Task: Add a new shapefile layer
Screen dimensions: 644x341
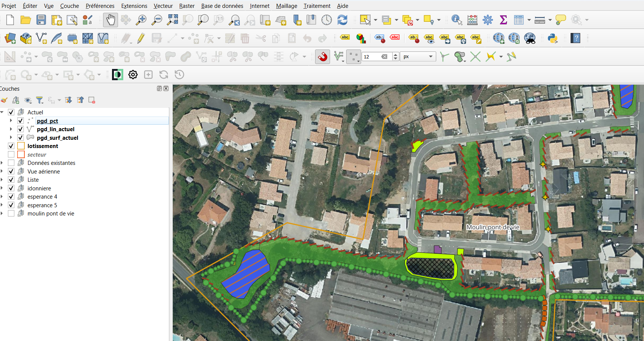Action: coord(41,38)
